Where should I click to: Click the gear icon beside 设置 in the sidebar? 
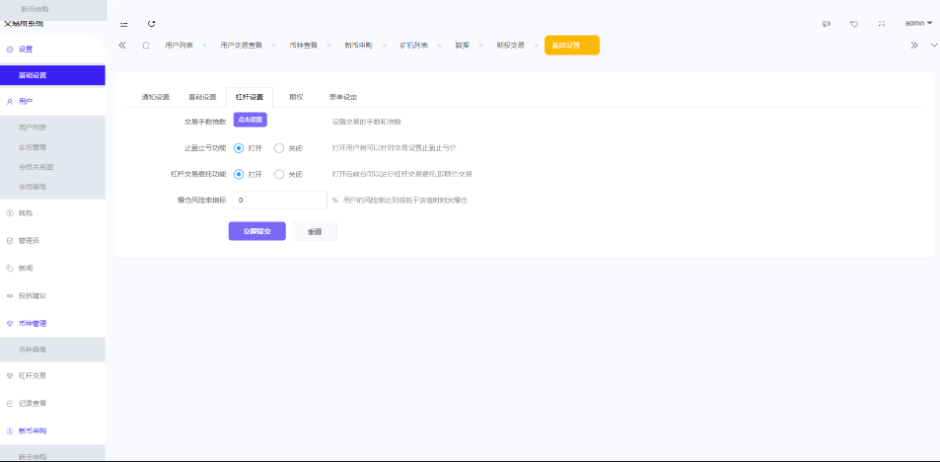tap(10, 50)
